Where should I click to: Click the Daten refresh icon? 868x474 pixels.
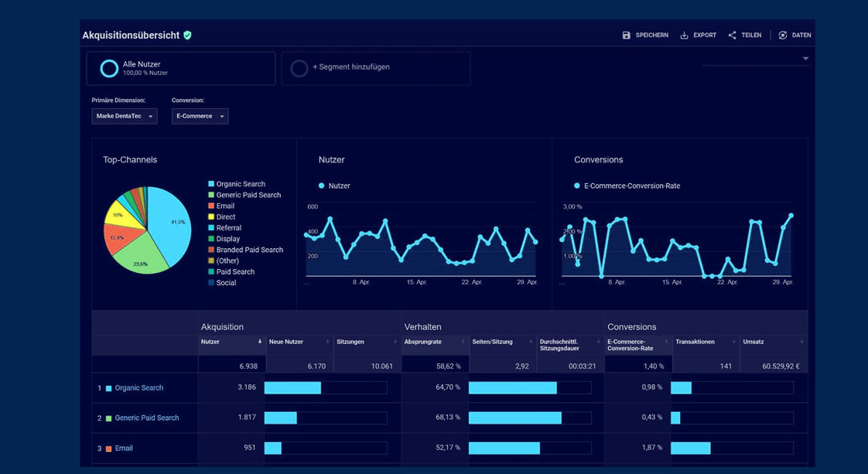(x=782, y=36)
